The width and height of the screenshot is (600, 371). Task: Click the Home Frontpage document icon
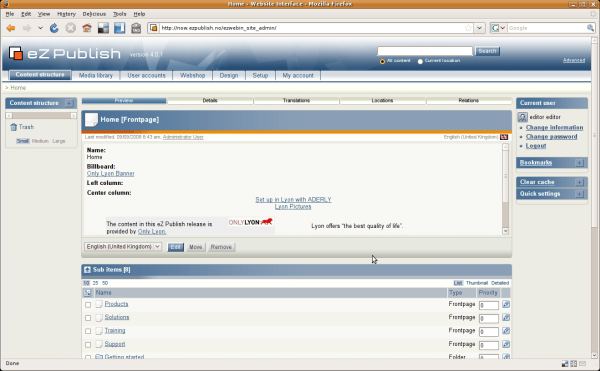coord(91,120)
